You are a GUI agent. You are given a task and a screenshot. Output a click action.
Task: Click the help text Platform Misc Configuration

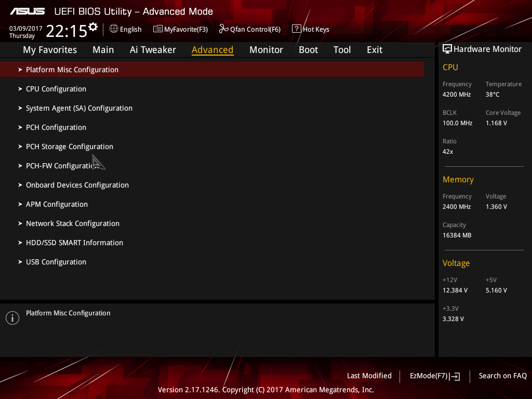(x=68, y=313)
